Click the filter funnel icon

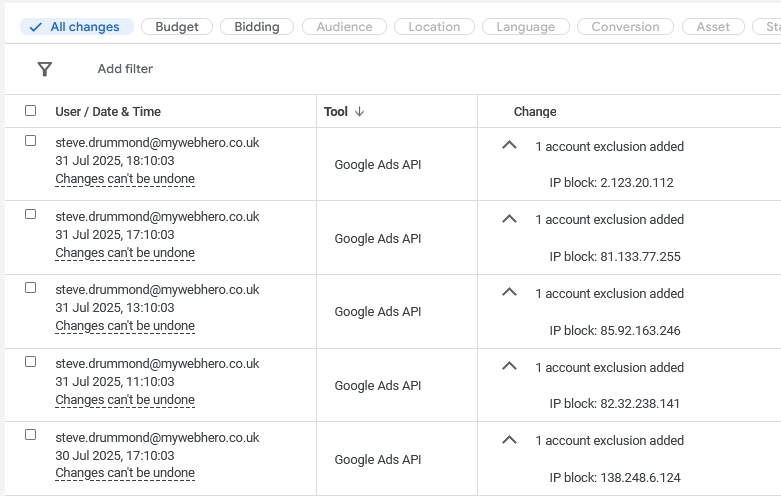click(x=44, y=69)
